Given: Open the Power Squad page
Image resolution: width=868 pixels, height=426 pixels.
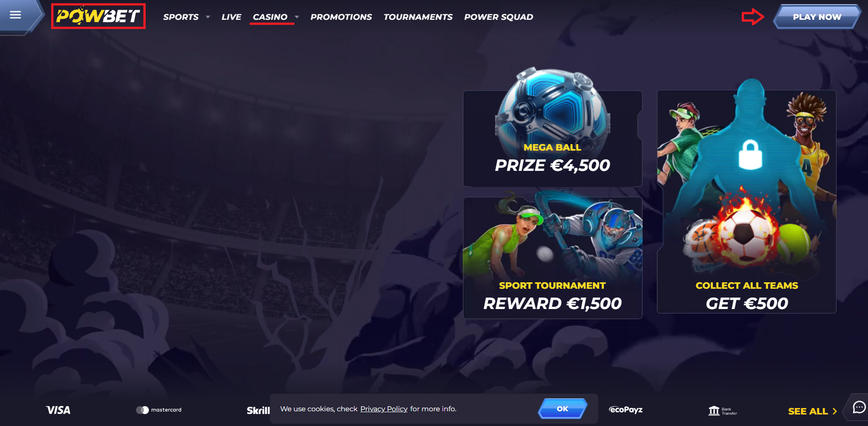Looking at the screenshot, I should [x=499, y=17].
